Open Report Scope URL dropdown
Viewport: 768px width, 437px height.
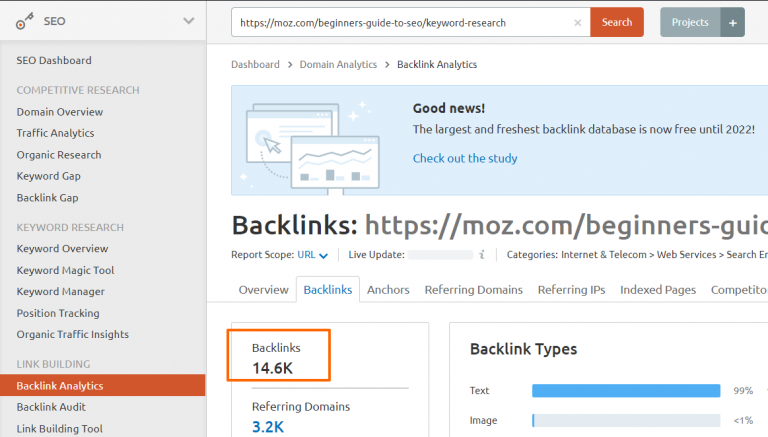click(x=312, y=255)
